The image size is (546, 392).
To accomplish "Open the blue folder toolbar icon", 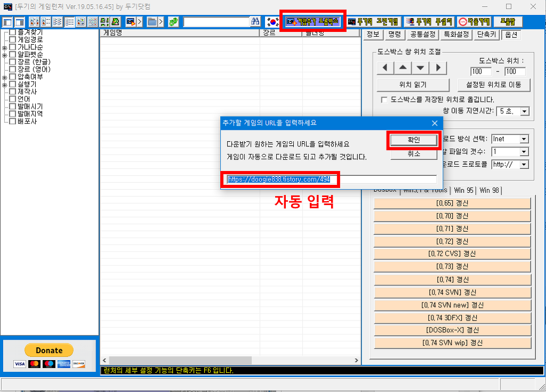I will pos(152,22).
